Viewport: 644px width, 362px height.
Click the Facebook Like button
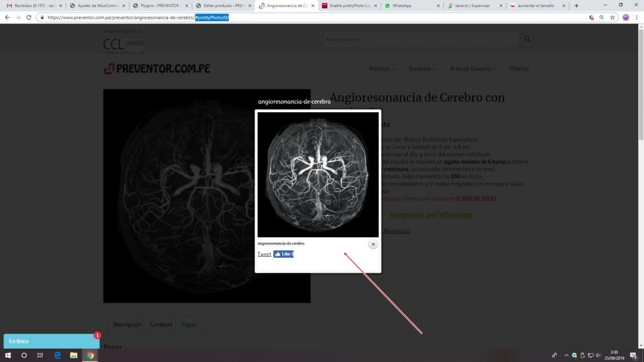pos(283,254)
